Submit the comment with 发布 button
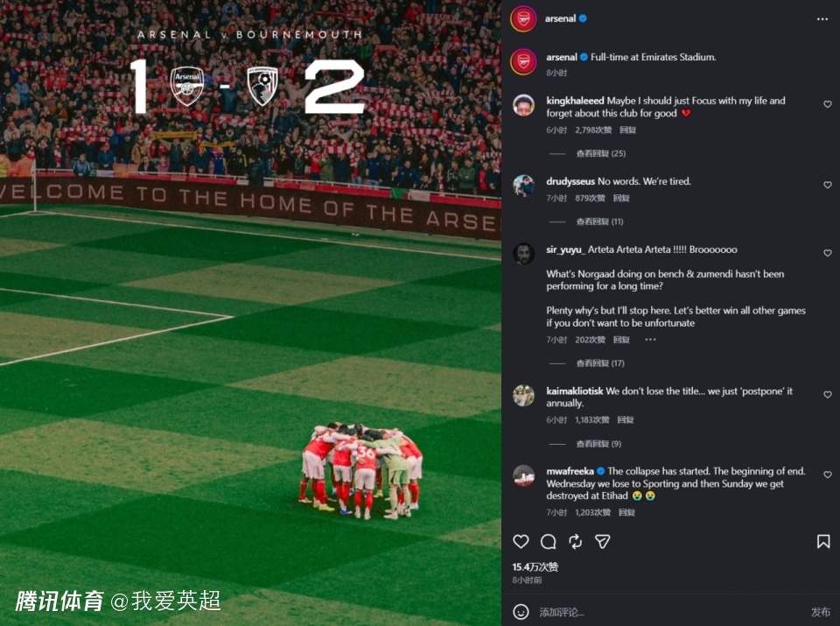Screen dimensions: 840x626 coord(820,611)
